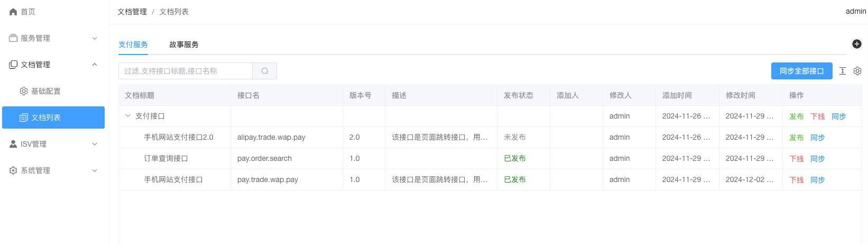
Task: Click the table density height icon
Action: (x=843, y=71)
